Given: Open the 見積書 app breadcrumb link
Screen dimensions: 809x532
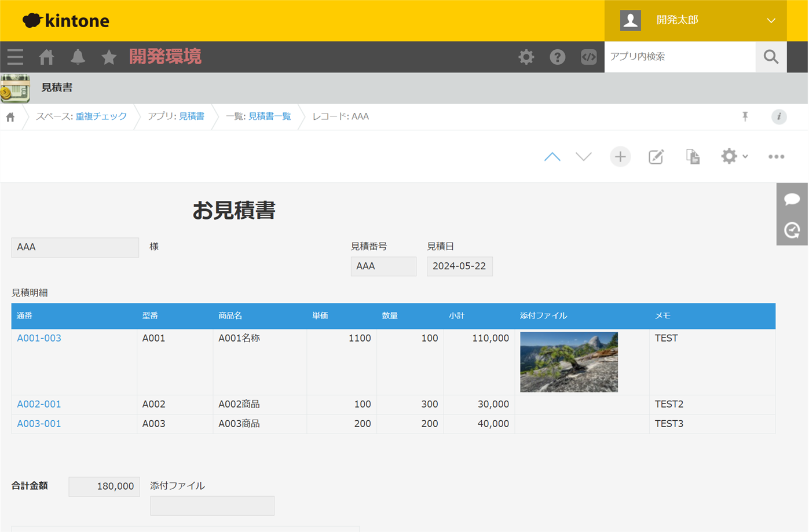Looking at the screenshot, I should [192, 116].
